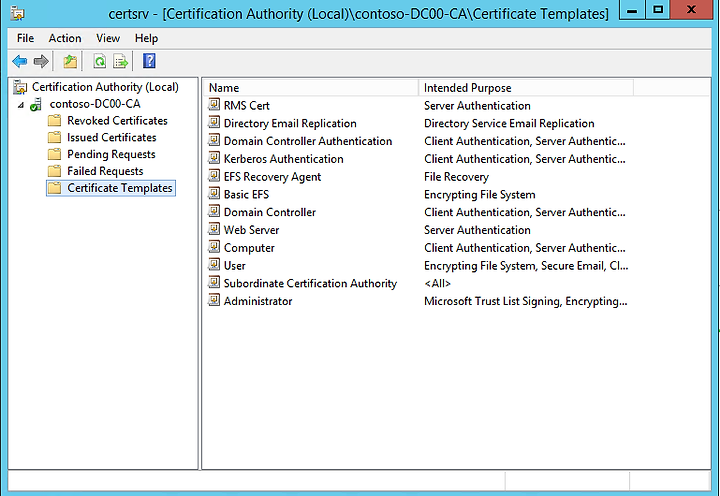Click the Subordinate Certification Authority template icon
This screenshot has height=496, width=720.
[x=214, y=283]
